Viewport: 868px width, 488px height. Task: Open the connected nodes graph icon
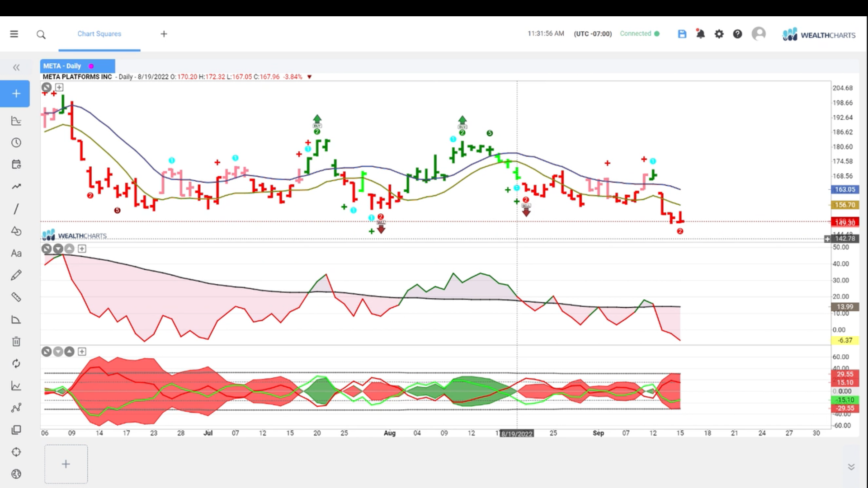[16, 408]
